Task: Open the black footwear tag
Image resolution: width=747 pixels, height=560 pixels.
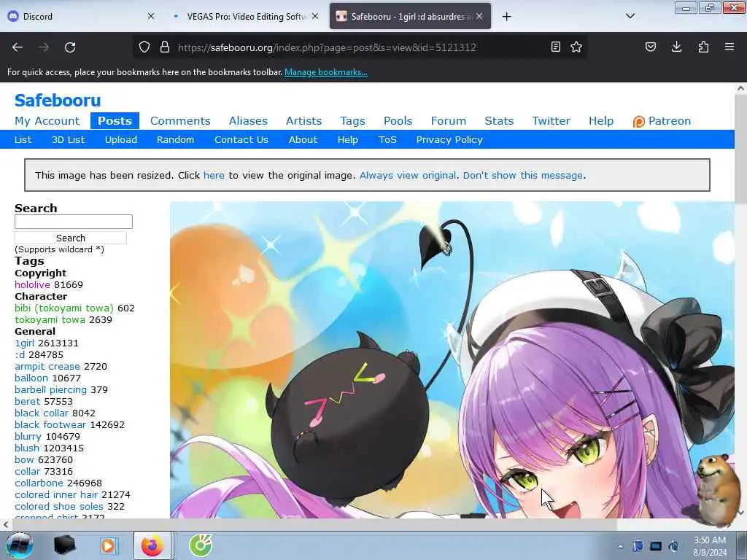Action: tap(50, 425)
